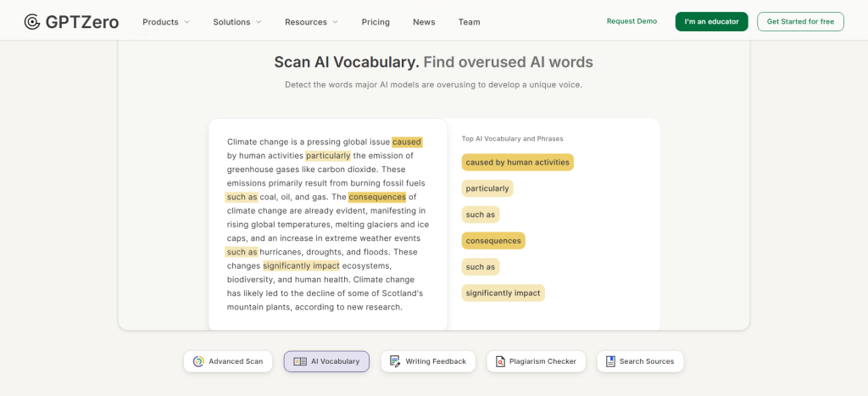The width and height of the screenshot is (868, 396).
Task: Expand the Resources menu chevron
Action: point(335,22)
